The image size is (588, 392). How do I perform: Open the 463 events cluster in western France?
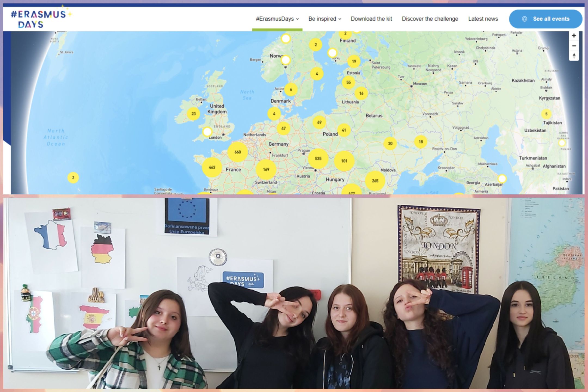tap(212, 167)
